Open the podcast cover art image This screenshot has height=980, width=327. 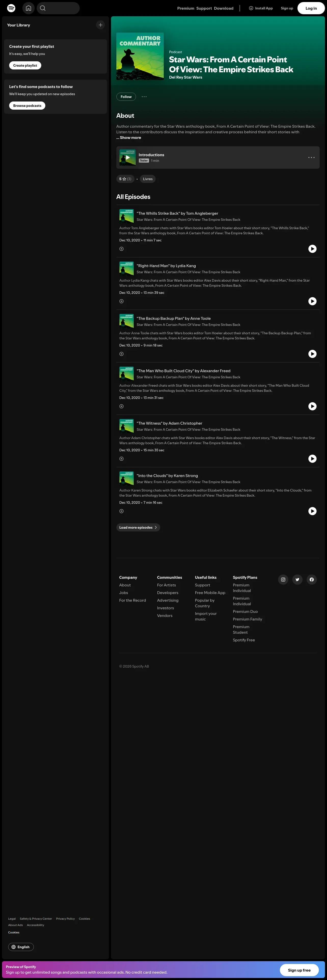140,56
